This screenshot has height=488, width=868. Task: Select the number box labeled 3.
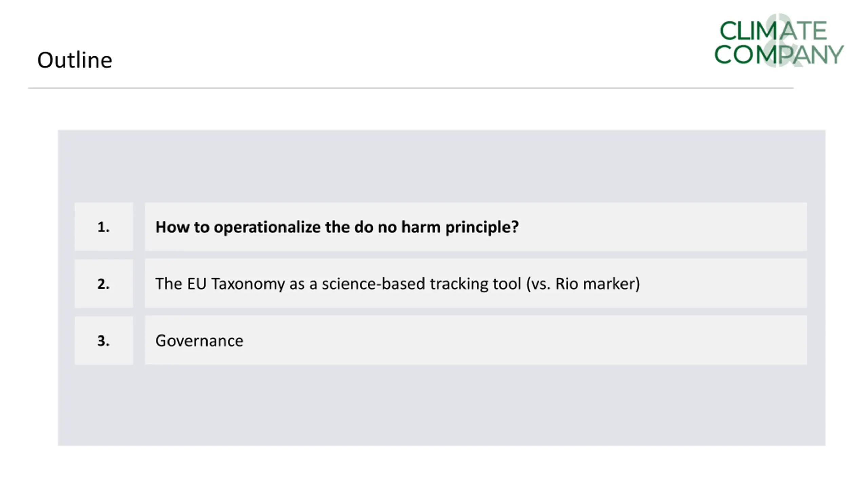(x=104, y=340)
